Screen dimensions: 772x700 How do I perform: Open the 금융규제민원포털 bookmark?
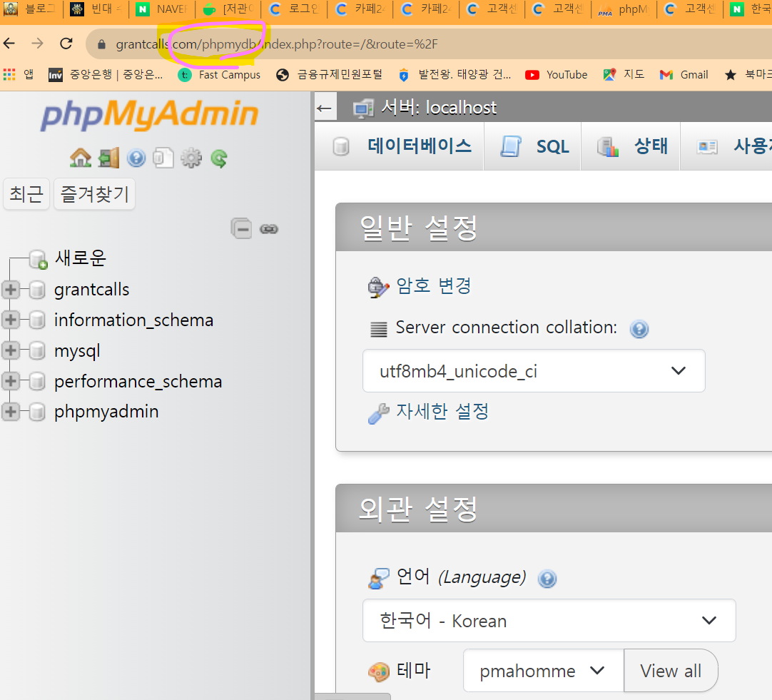click(x=330, y=75)
